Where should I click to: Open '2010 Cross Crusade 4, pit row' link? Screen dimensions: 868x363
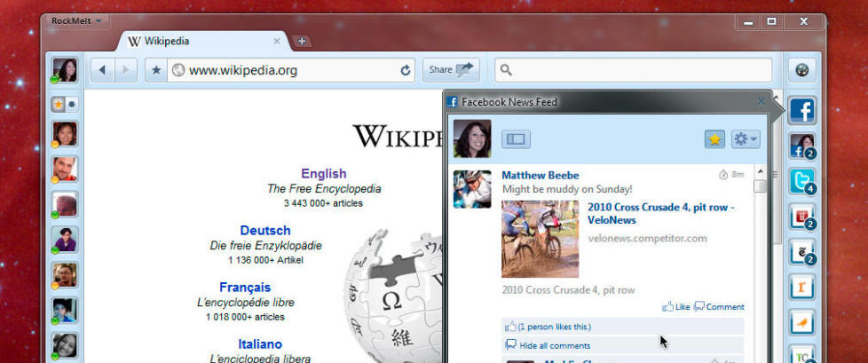pyautogui.click(x=661, y=214)
